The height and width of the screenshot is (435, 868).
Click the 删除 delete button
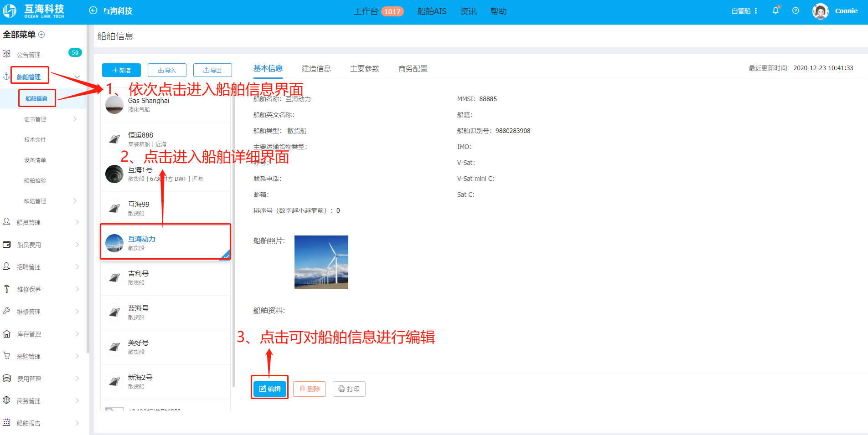[x=310, y=389]
